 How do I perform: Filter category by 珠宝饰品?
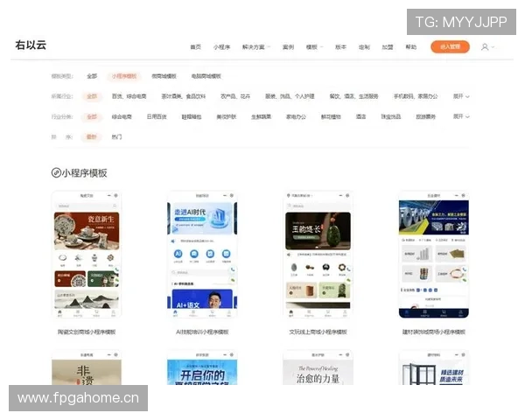click(391, 116)
